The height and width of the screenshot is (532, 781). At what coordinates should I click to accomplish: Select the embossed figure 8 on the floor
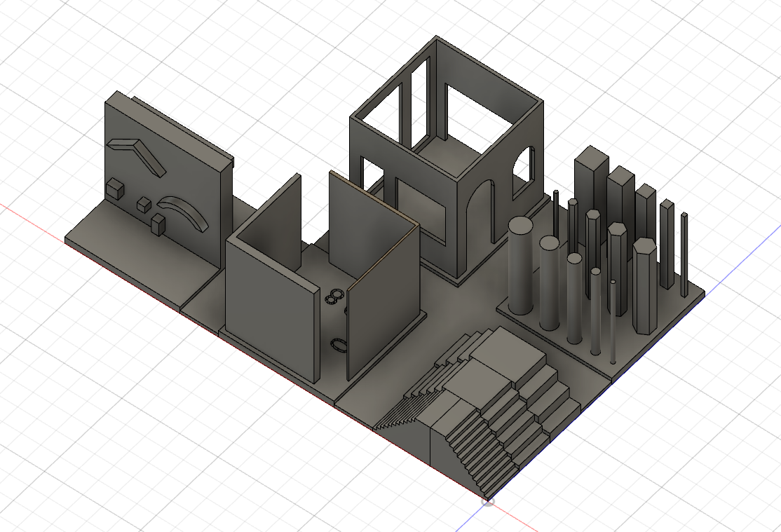coord(334,296)
